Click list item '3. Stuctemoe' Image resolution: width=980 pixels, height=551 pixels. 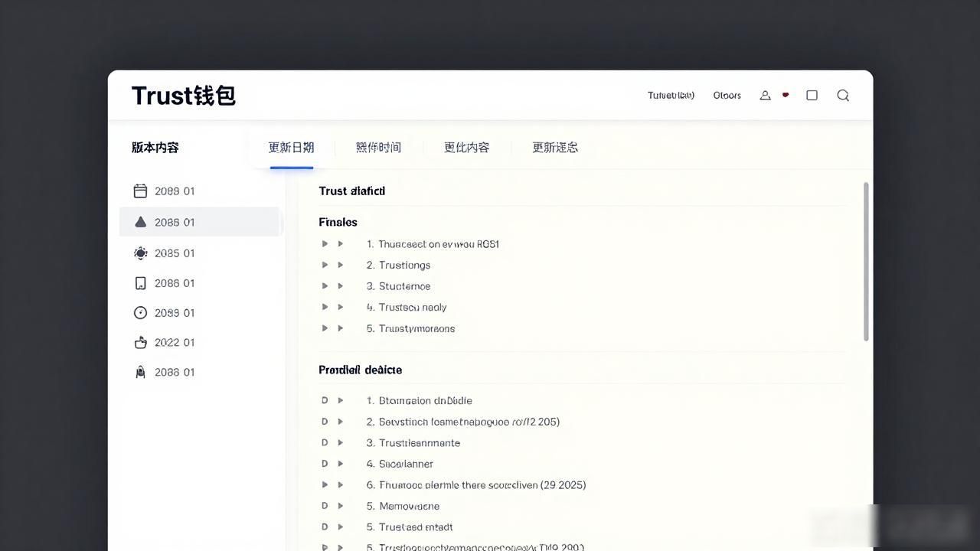[x=398, y=286]
